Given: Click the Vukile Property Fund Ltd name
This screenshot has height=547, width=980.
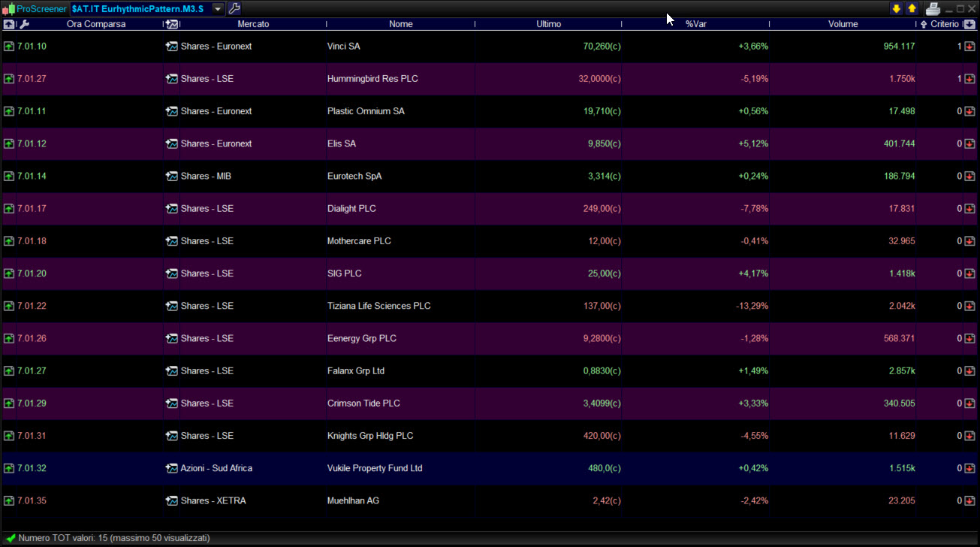Looking at the screenshot, I should (375, 468).
